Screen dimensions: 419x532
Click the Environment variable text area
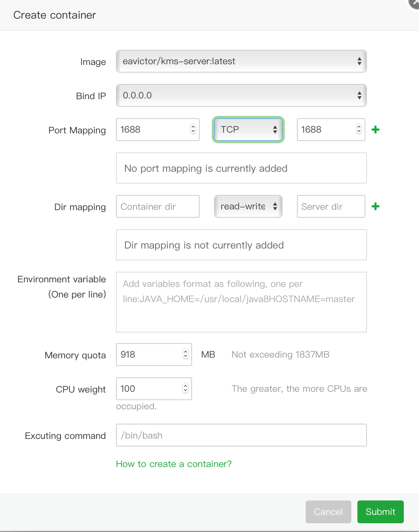tap(241, 301)
